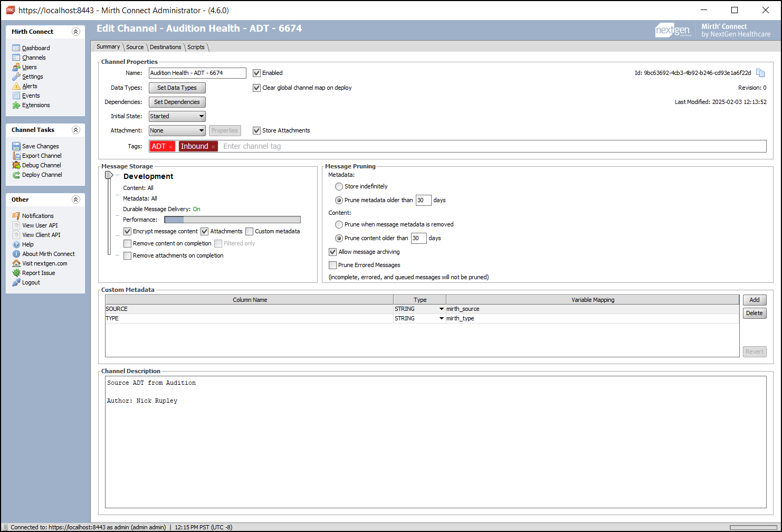
Task: Enable Remove attachments on completion
Action: point(127,255)
